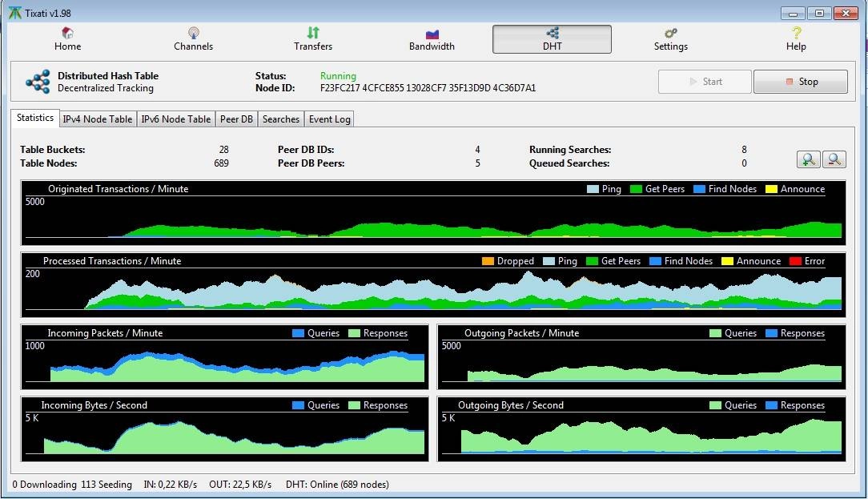Click the Incoming Bytes / Second graph
Viewport: 868px width, 499px height.
pyautogui.click(x=225, y=429)
